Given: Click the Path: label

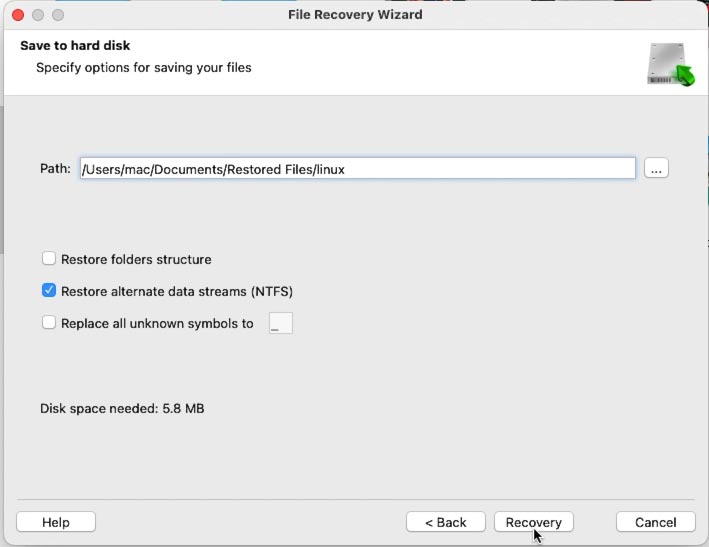Looking at the screenshot, I should [56, 169].
